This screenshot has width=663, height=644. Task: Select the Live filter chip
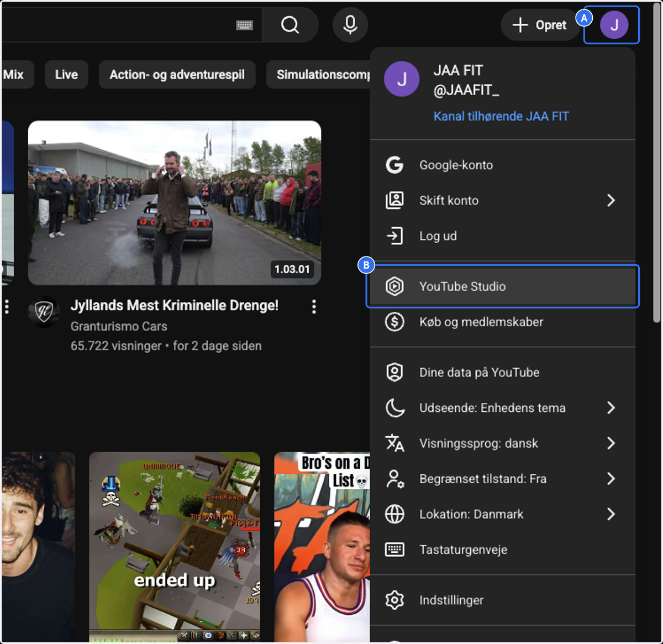(x=66, y=75)
